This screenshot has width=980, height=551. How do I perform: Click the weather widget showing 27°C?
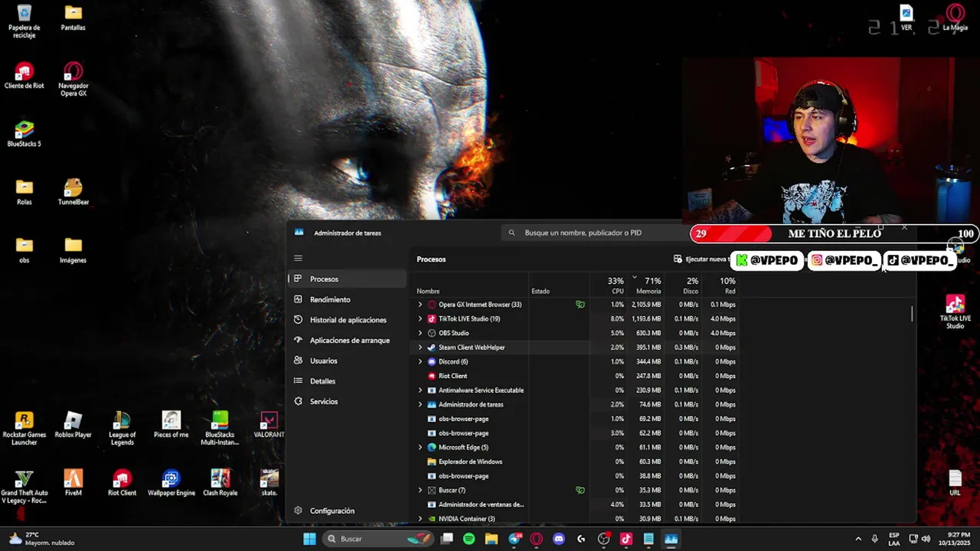pos(43,539)
